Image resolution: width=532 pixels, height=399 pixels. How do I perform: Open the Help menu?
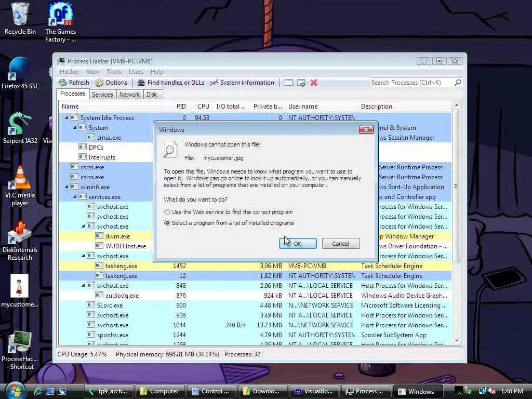point(157,72)
